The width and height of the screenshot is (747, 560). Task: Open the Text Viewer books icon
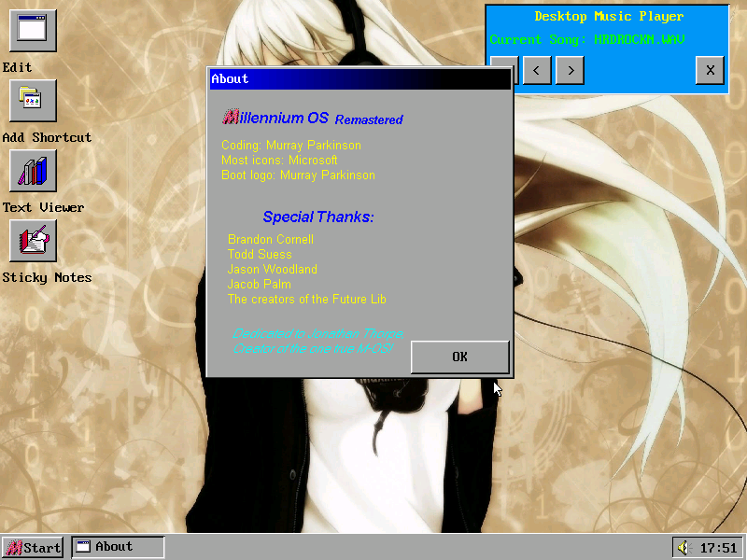coord(33,171)
